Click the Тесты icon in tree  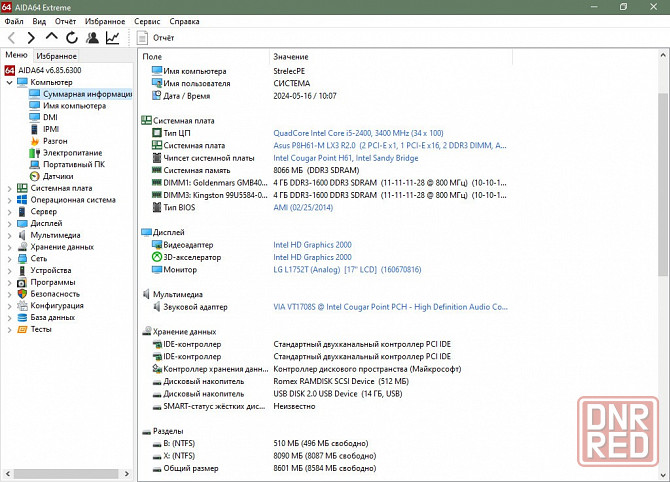[x=22, y=329]
